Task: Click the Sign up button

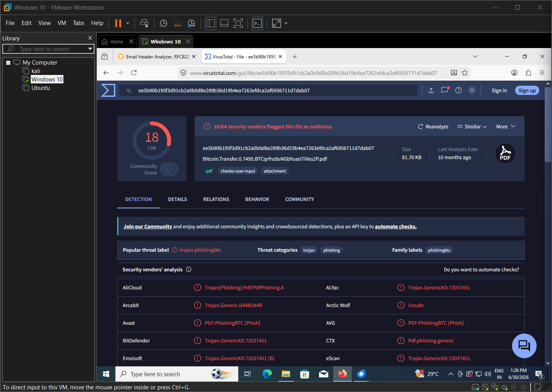Action: click(527, 91)
